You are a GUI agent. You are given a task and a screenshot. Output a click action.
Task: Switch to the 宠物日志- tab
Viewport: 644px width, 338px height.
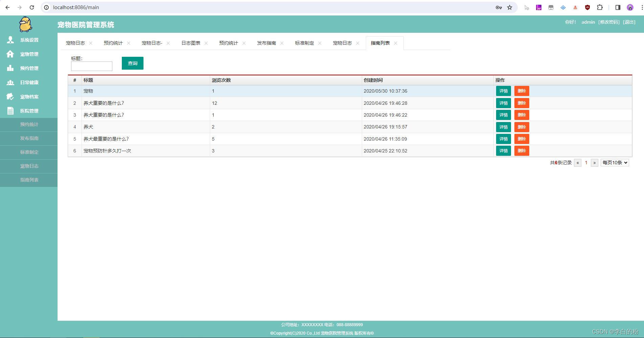(x=152, y=43)
